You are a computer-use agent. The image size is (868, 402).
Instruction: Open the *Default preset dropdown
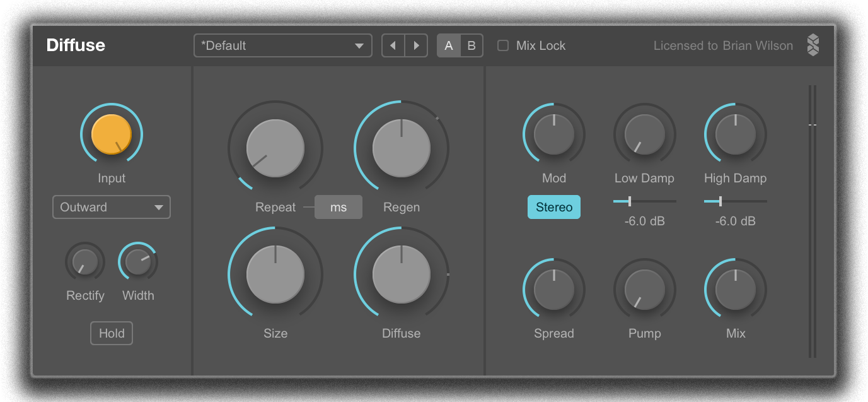coord(283,45)
